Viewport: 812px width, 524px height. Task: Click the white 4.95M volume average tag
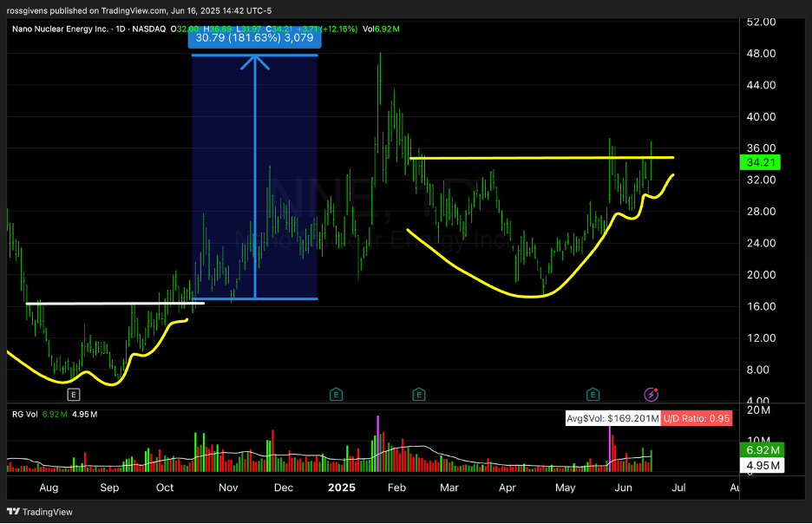(x=763, y=465)
